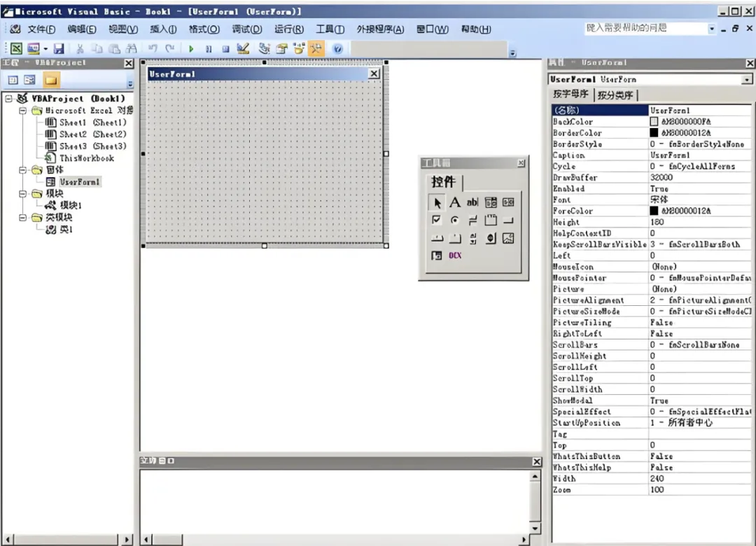This screenshot has height=546, width=756.
Task: Click the Reset stop icon in the toolbar
Action: coord(225,49)
